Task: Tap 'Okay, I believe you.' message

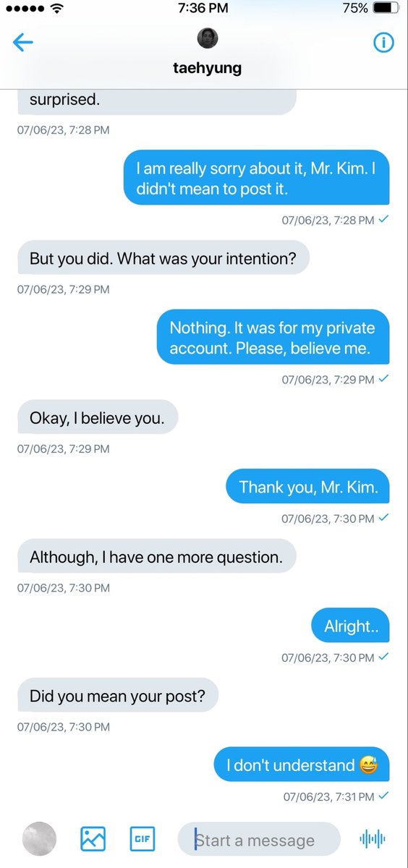Action: coord(97,417)
